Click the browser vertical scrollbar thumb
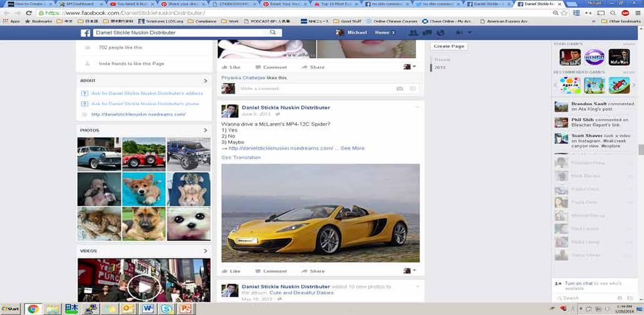Image resolution: width=644 pixels, height=315 pixels. click(x=641, y=150)
